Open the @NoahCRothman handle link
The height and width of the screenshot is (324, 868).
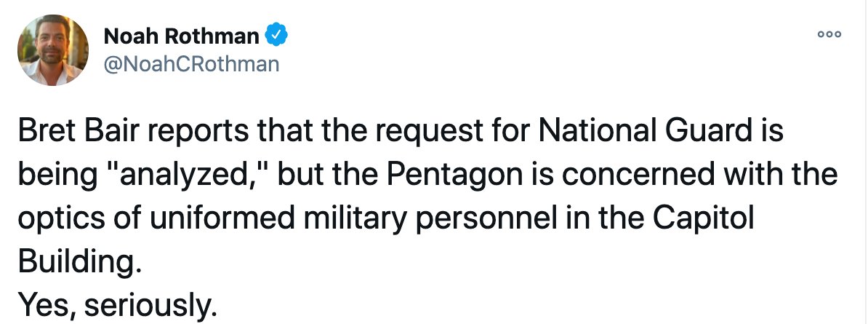[x=191, y=64]
